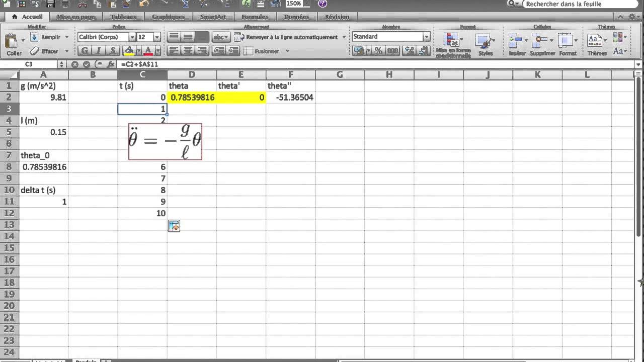644x362 pixels.
Task: Increase decimal places
Action: pos(410,51)
